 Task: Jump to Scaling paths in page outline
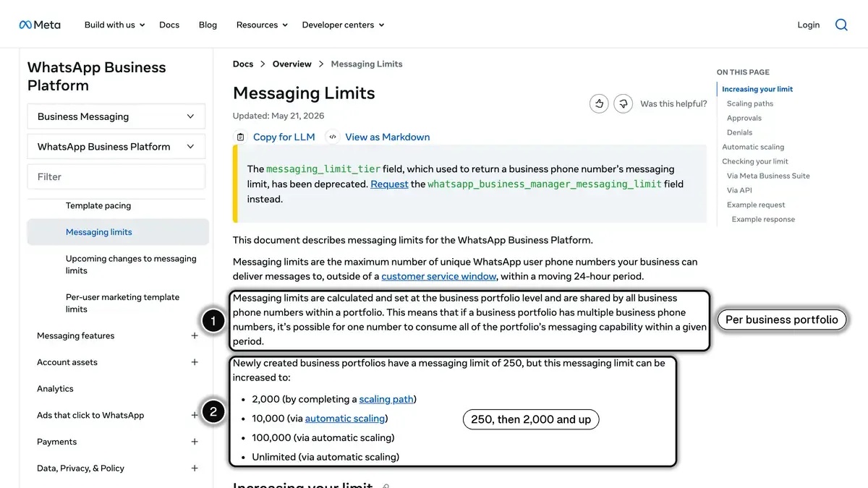[x=750, y=103]
